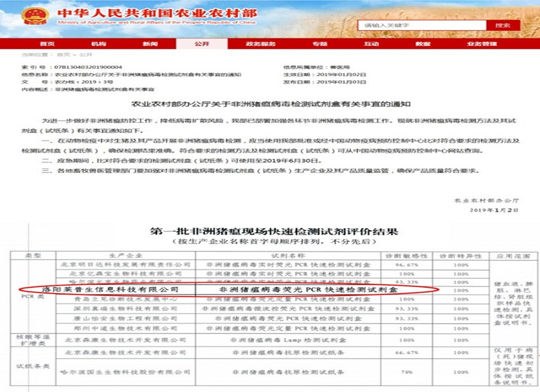This screenshot has width=540, height=392.
Task: Click the company cell 北京明日达科技发展有限责任公司
Action: point(126,265)
